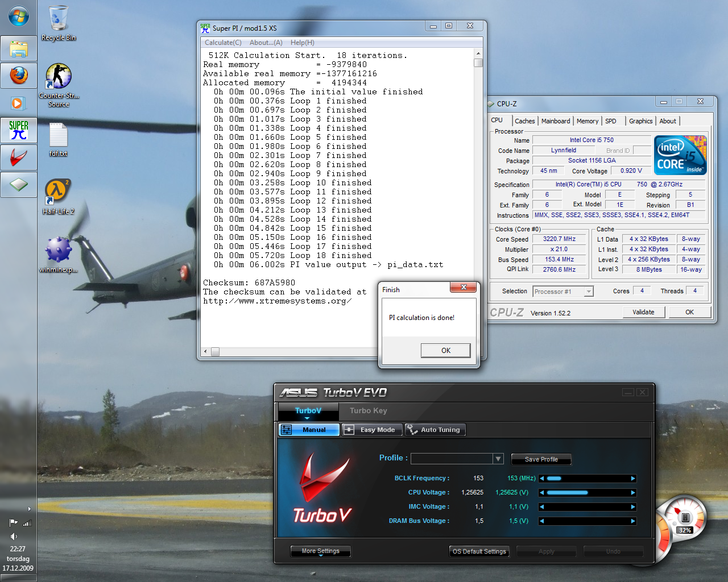Click OK button in CPU-Z
728x582 pixels.
689,312
